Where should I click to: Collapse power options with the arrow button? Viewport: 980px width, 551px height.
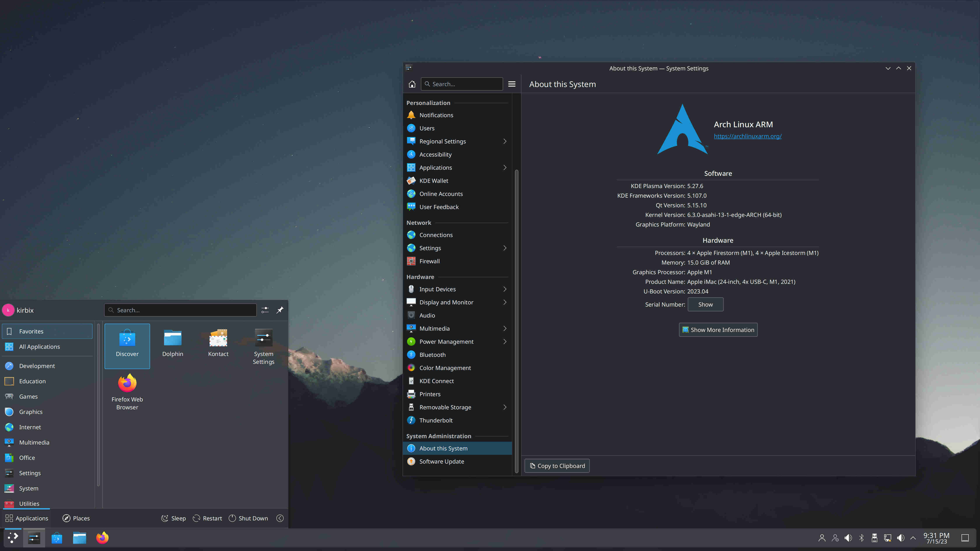pyautogui.click(x=280, y=518)
